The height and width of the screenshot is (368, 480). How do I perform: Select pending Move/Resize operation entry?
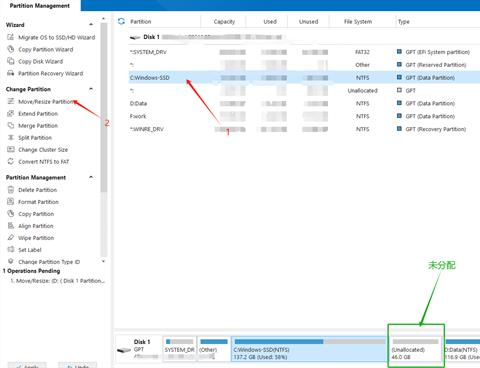[x=57, y=281]
